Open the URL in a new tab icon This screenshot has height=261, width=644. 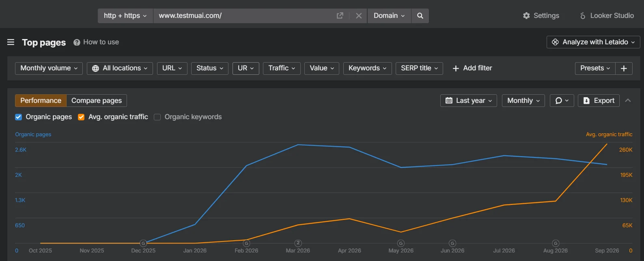click(x=340, y=15)
